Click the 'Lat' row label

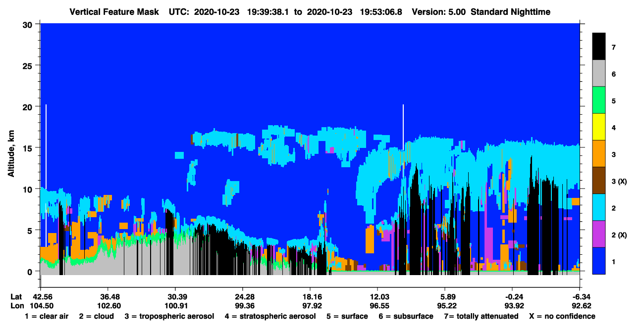tap(16, 296)
